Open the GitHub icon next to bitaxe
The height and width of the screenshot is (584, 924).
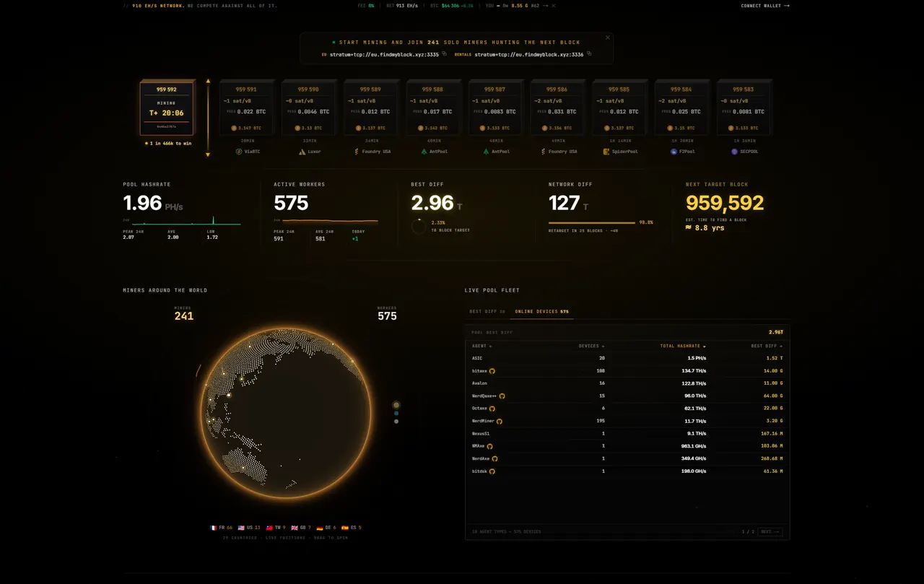[492, 371]
